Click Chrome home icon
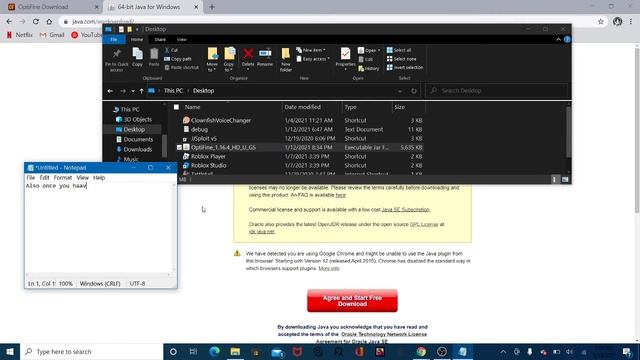The image size is (640, 360). (49, 22)
